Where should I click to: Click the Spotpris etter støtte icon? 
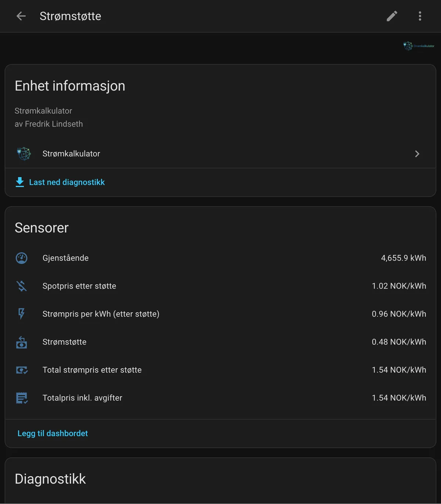[x=22, y=286]
